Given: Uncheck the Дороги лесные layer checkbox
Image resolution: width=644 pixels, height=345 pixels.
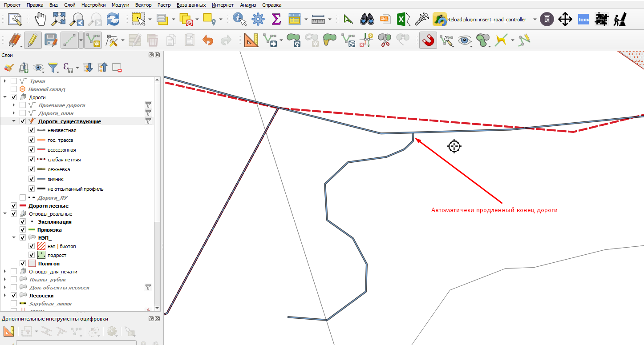Looking at the screenshot, I should point(14,206).
